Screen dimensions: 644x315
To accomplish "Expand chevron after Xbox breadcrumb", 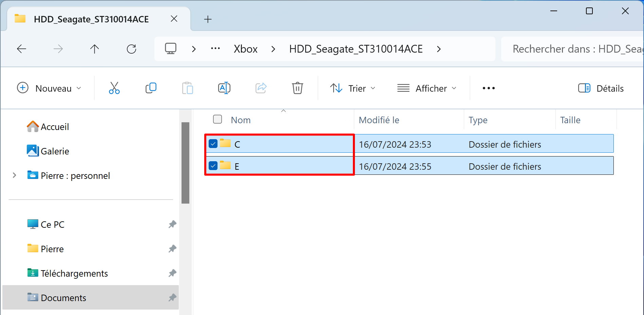I will click(273, 49).
